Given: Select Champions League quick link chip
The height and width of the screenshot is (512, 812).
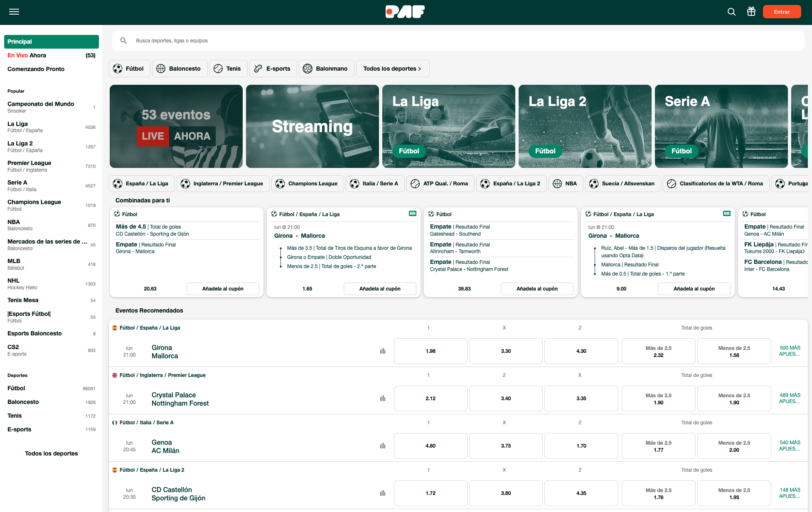Looking at the screenshot, I should point(308,184).
